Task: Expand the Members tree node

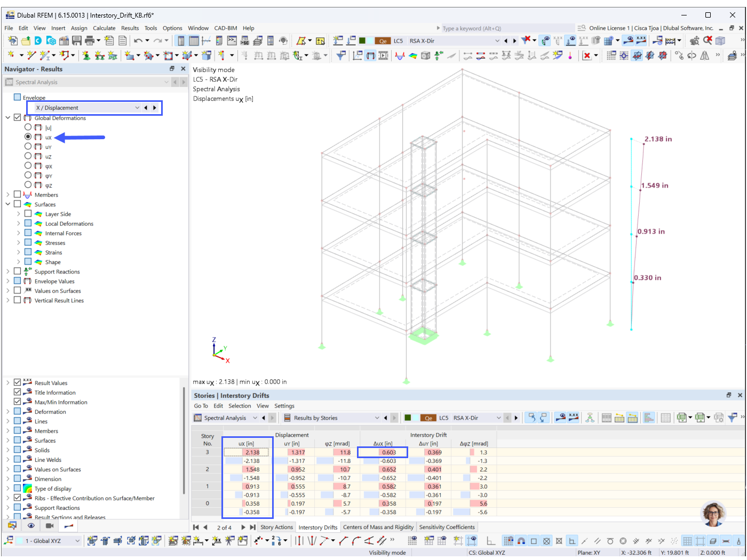Action: pos(8,195)
